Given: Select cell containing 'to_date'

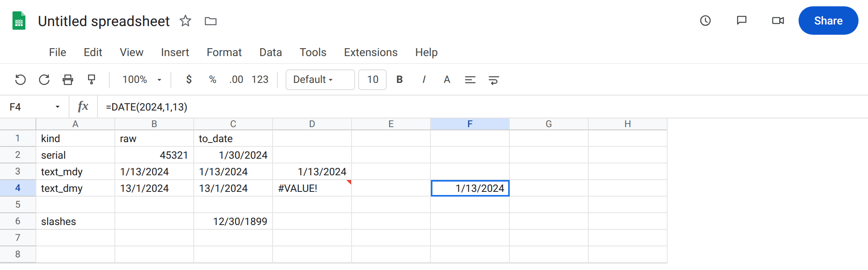Looking at the screenshot, I should 233,139.
